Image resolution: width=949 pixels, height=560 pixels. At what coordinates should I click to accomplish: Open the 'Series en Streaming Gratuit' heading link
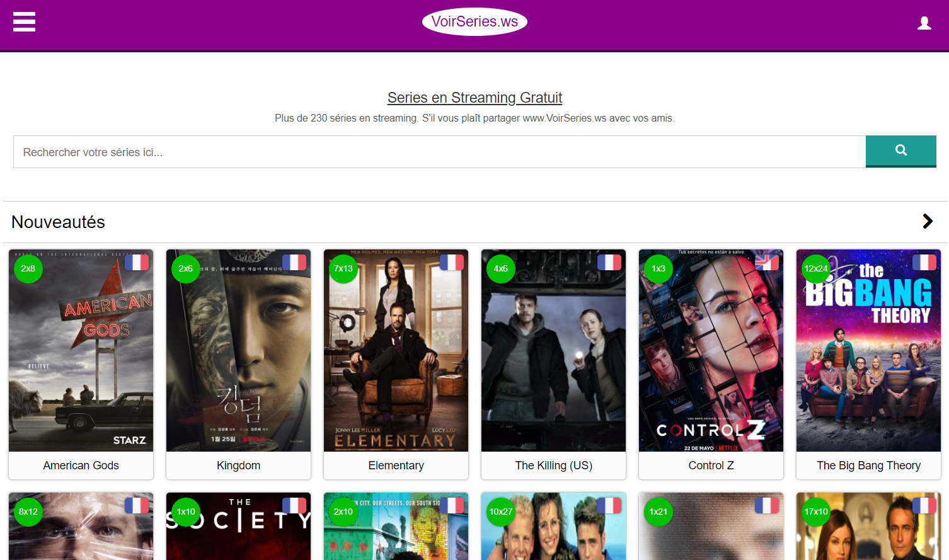(x=474, y=98)
